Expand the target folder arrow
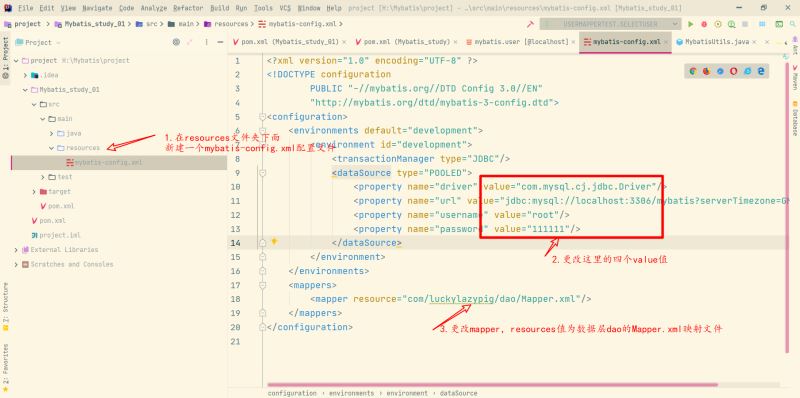 click(34, 192)
